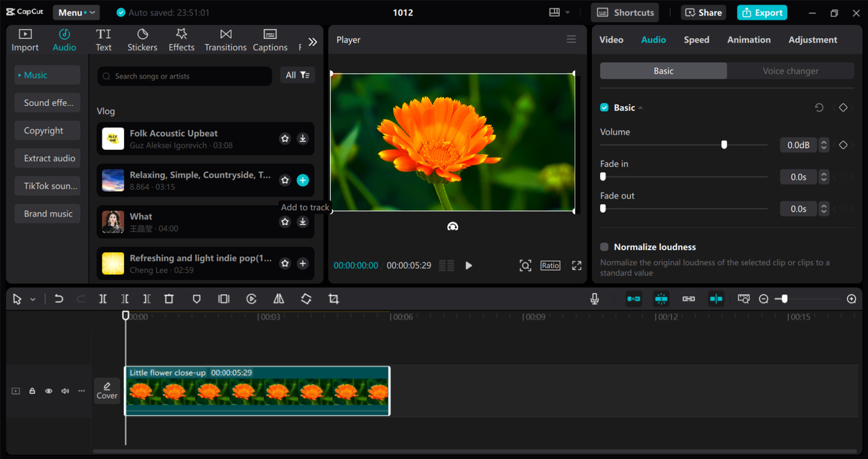Image resolution: width=868 pixels, height=459 pixels.
Task: Open the Stickers tab
Action: pos(142,40)
